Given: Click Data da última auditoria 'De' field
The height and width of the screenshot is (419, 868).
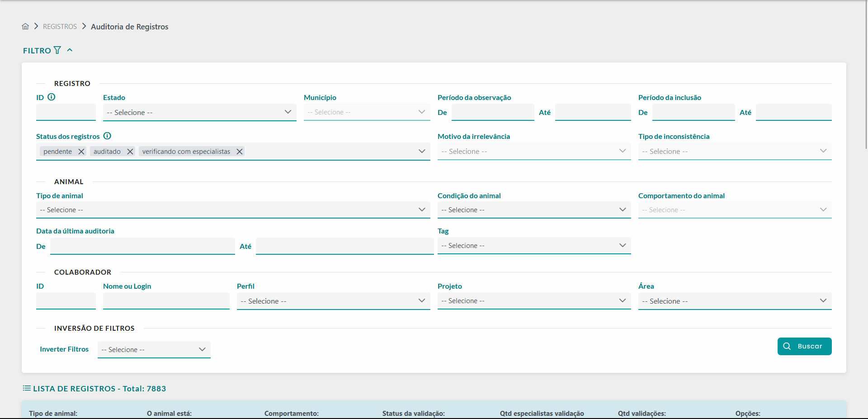Looking at the screenshot, I should tap(142, 246).
